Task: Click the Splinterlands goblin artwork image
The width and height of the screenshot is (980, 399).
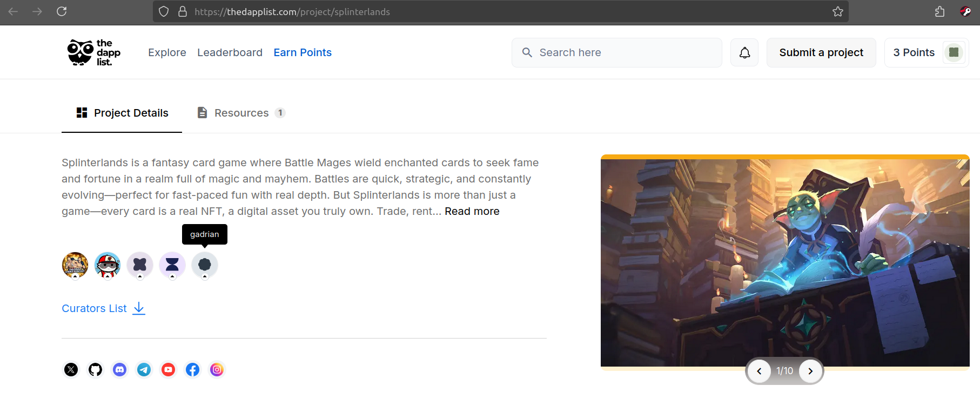Action: [785, 262]
